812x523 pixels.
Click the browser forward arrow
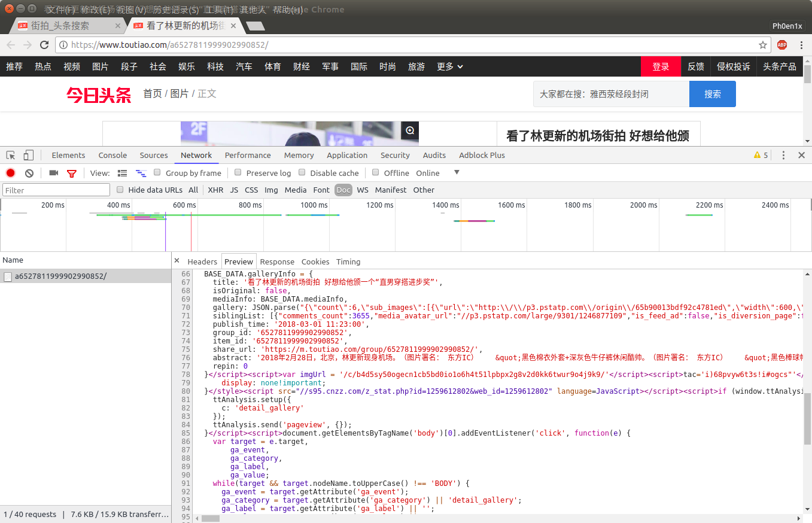click(x=28, y=45)
